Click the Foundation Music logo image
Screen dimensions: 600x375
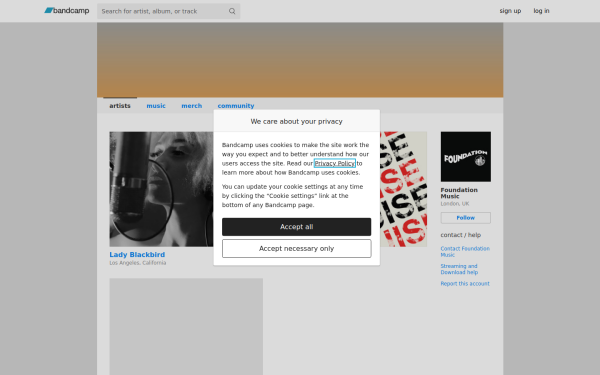pyautogui.click(x=466, y=157)
